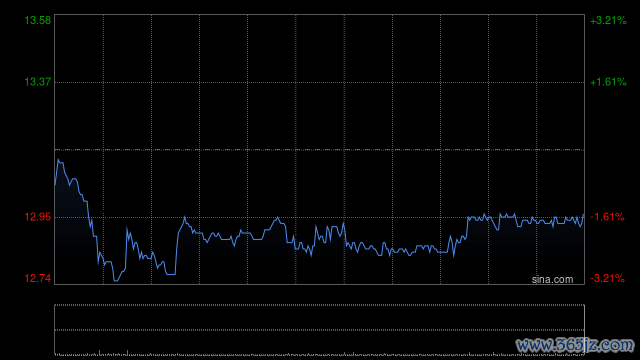Click the sina.com source label
The width and height of the screenshot is (640, 360).
(x=552, y=280)
